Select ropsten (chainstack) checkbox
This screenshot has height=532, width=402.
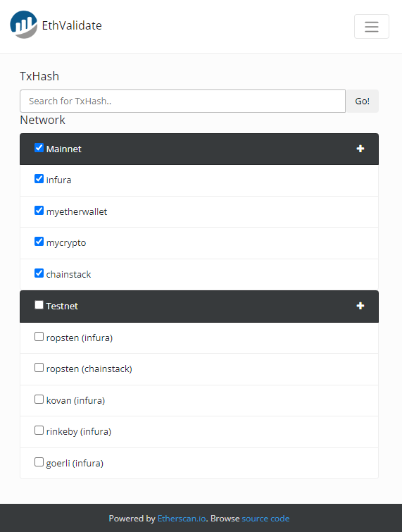(x=39, y=368)
